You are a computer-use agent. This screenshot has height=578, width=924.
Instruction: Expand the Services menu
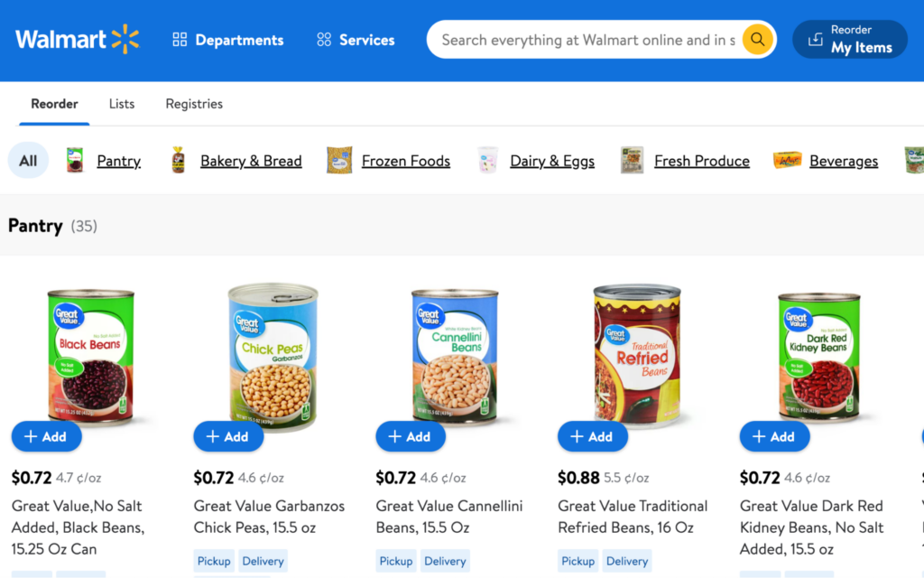click(x=356, y=40)
